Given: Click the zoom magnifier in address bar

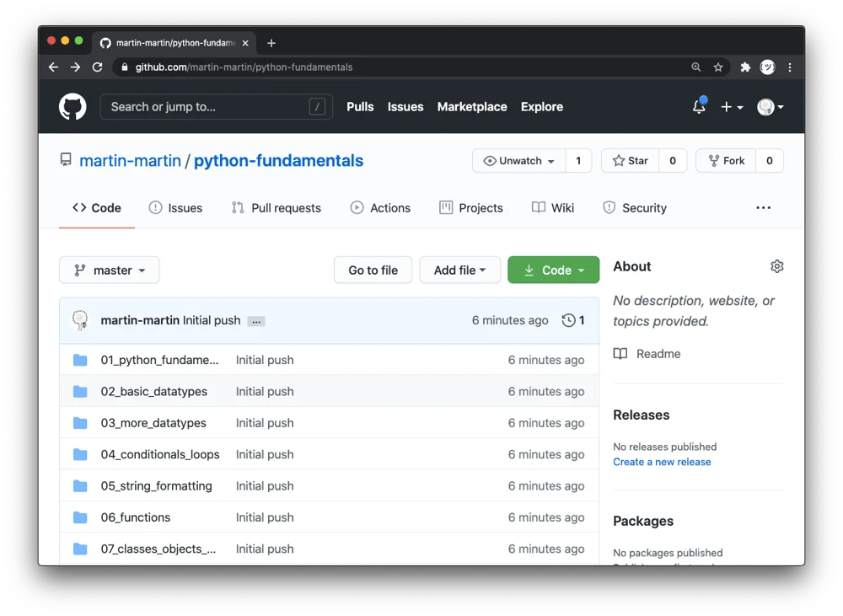Looking at the screenshot, I should (x=696, y=67).
